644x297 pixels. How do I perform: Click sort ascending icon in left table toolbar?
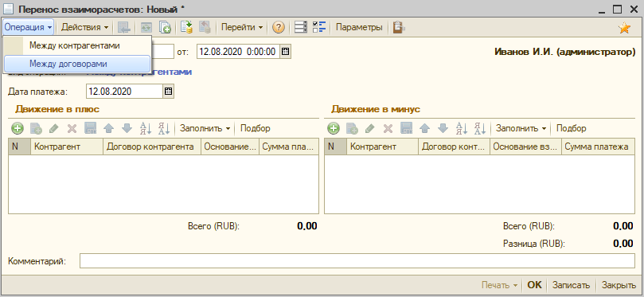coord(146,128)
